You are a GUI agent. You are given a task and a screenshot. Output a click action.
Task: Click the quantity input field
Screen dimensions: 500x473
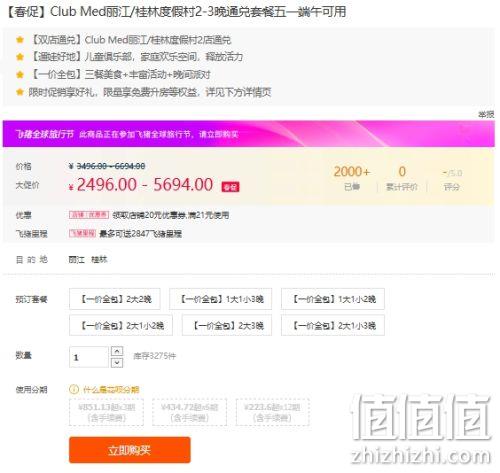[x=89, y=357]
